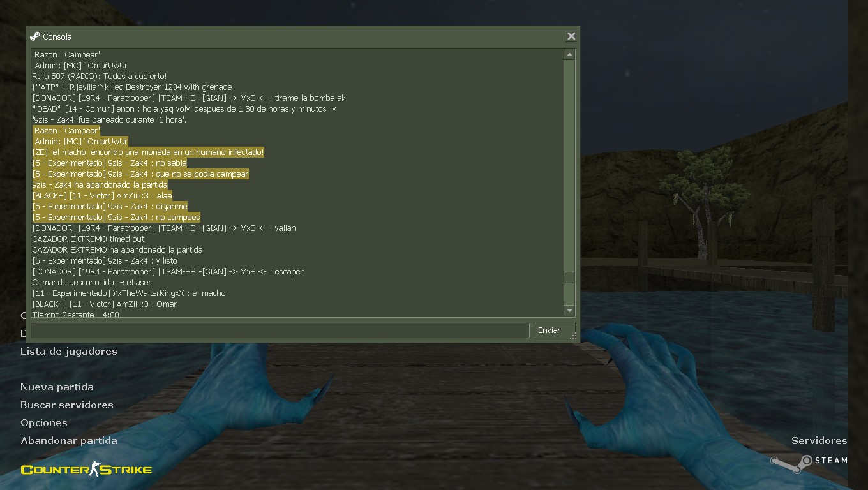Select Nueva partida menu item
868x490 pixels.
[57, 387]
